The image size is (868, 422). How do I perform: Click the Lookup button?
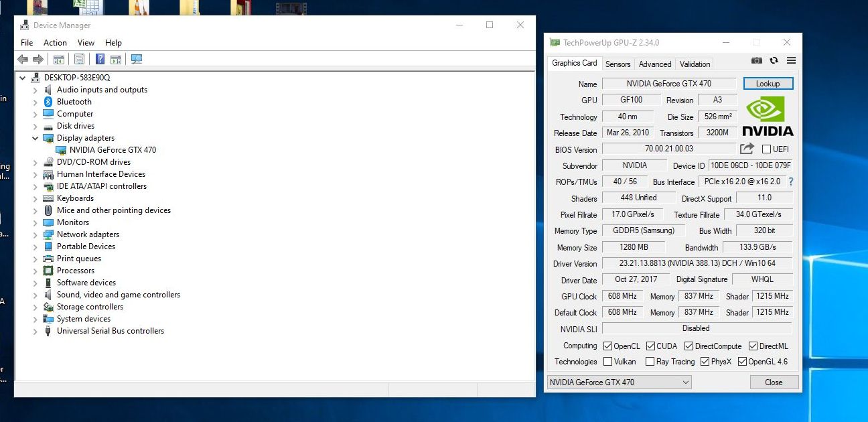pyautogui.click(x=768, y=84)
